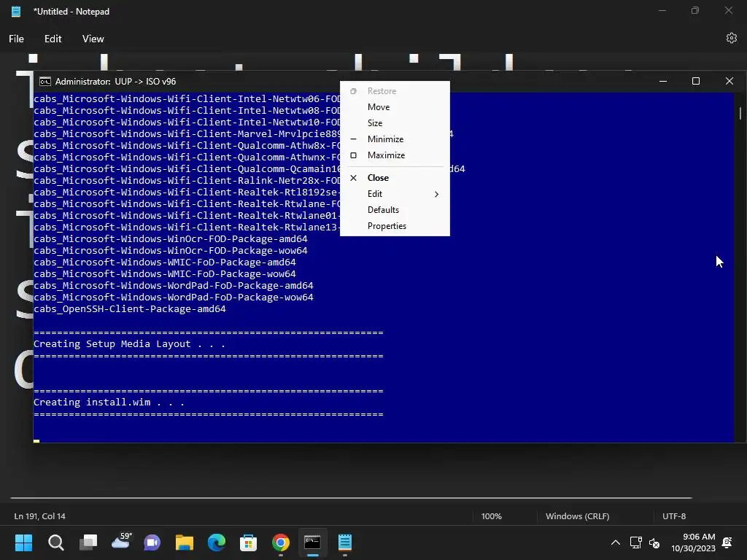Click the Intel-Netwtw08 package line
747x560 pixels.
click(x=187, y=111)
